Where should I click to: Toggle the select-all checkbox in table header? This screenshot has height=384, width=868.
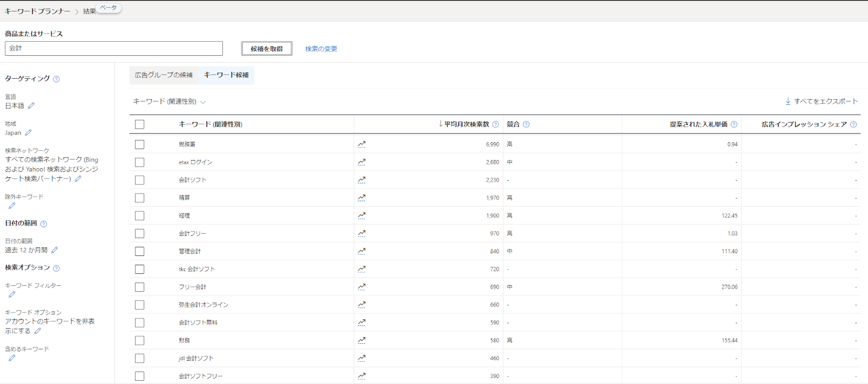(x=139, y=125)
